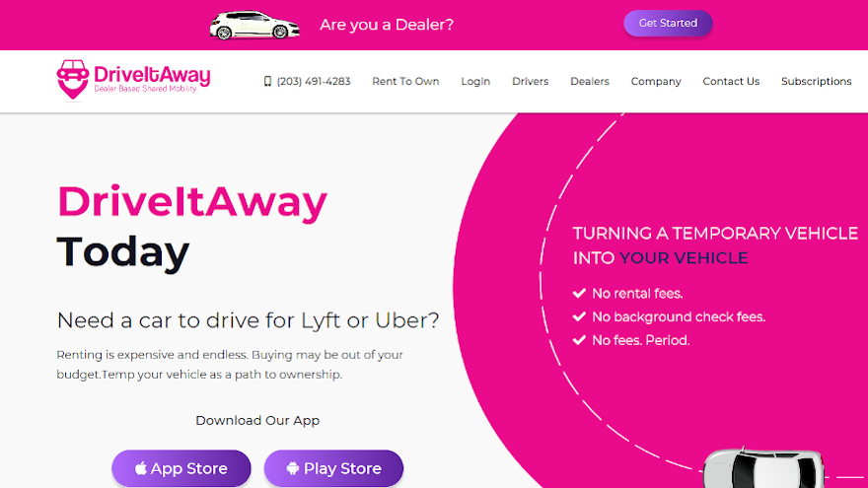Open the Rent To Own menu item

point(405,81)
